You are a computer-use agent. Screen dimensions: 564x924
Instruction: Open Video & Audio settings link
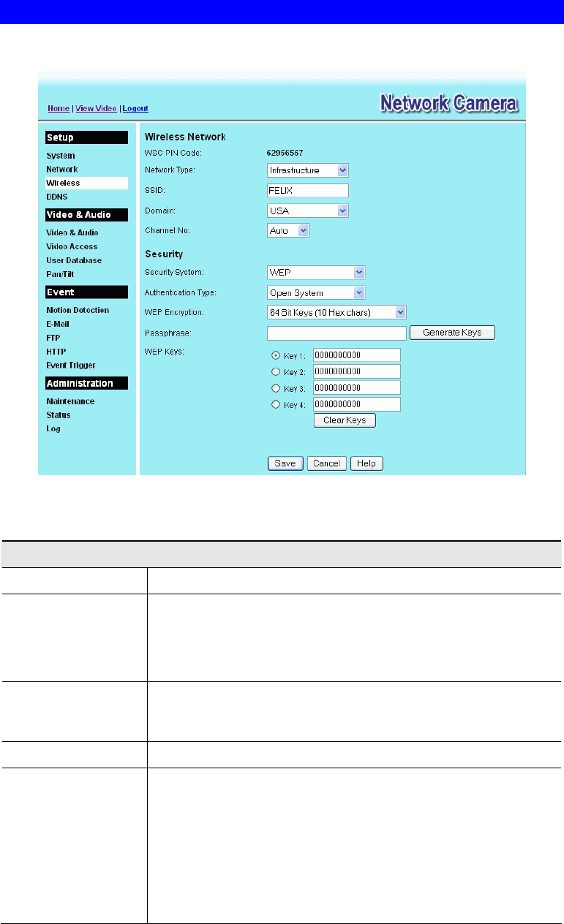pyautogui.click(x=72, y=232)
